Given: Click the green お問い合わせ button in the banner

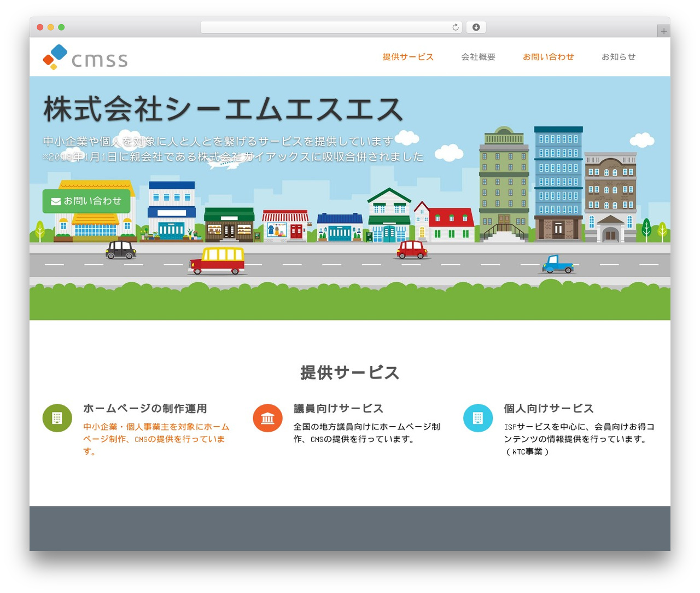Looking at the screenshot, I should pos(86,201).
